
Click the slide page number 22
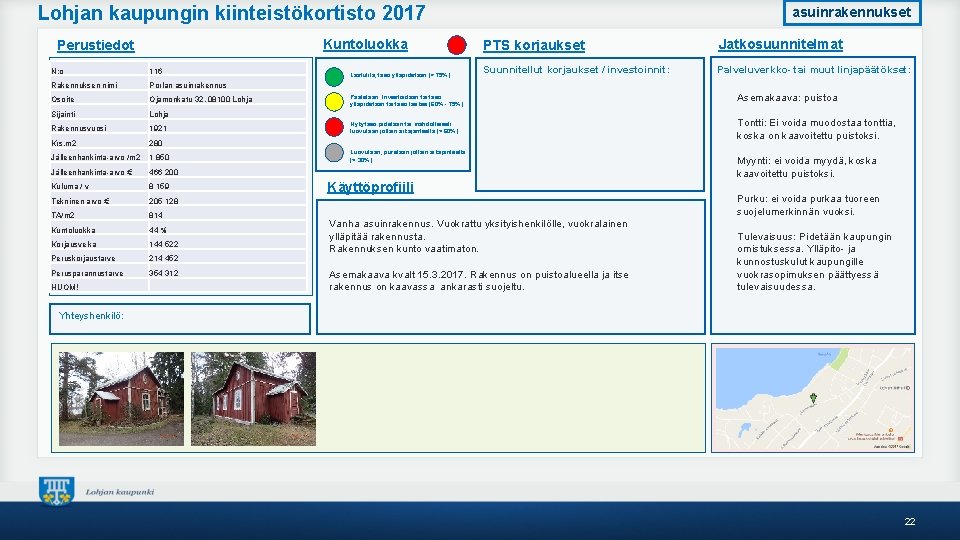pyautogui.click(x=910, y=522)
